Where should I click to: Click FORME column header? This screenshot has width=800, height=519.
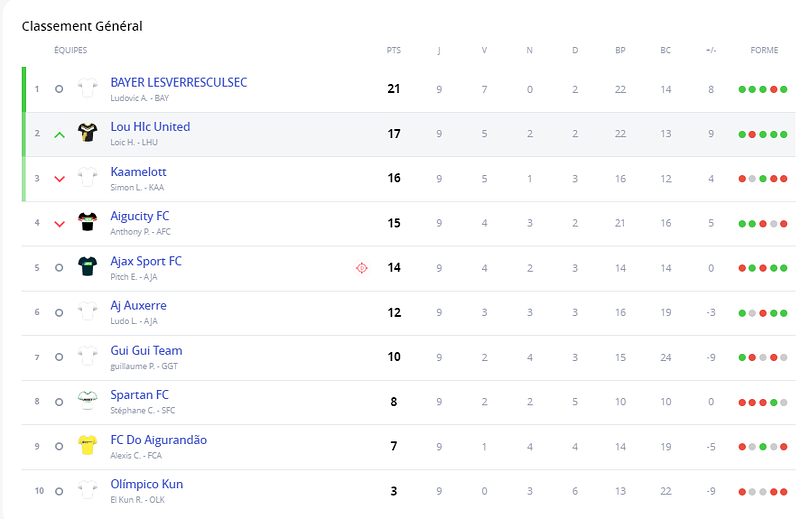764,50
